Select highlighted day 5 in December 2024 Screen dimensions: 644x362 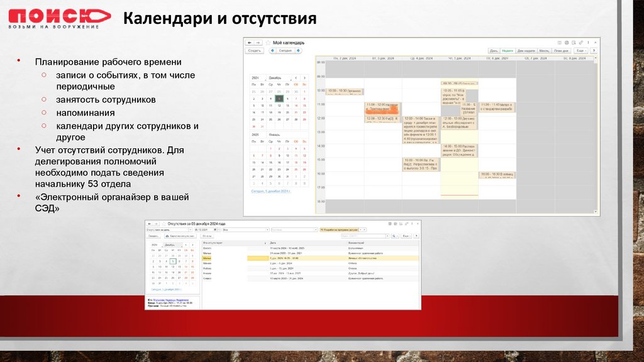[x=279, y=99]
